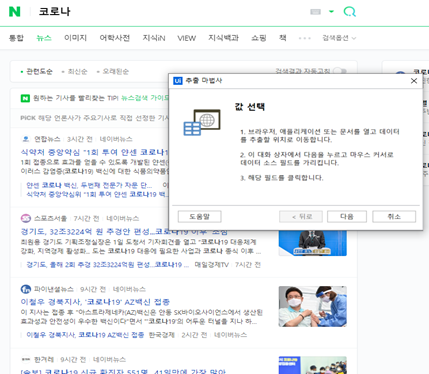Switch to the 통합 tab
The image size is (429, 374).
[x=16, y=38]
